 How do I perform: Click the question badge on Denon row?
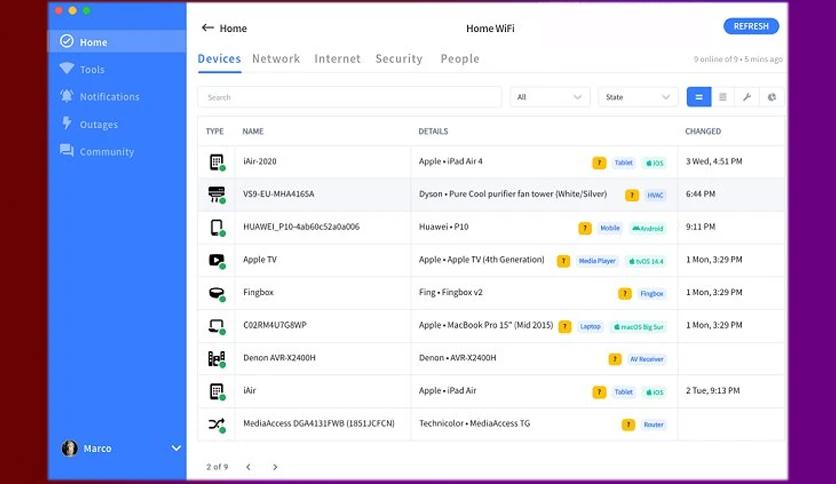[615, 359]
